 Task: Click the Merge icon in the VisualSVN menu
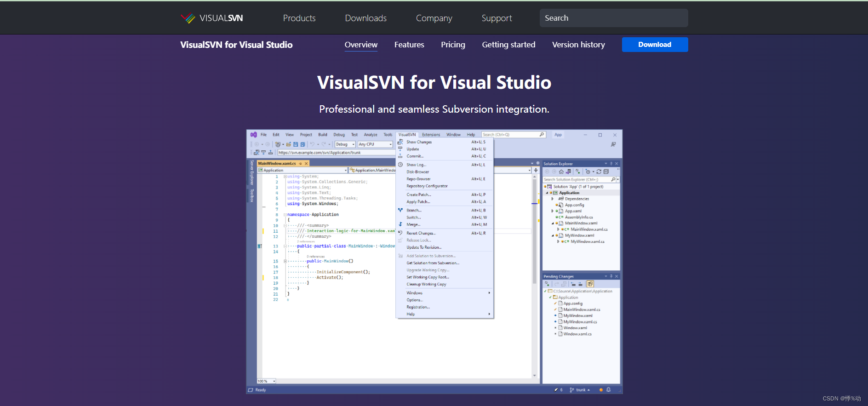(x=400, y=224)
